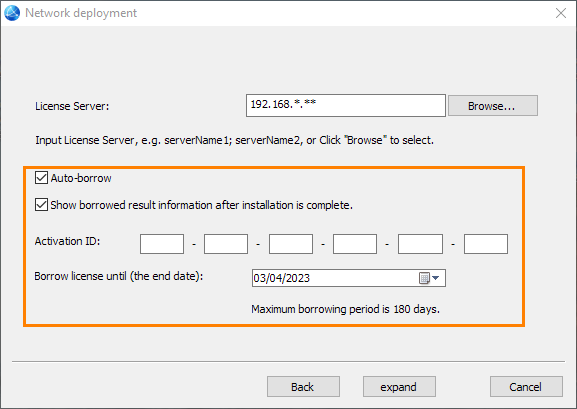
Task: Toggle Show borrowed result information checkbox
Action: 41,204
